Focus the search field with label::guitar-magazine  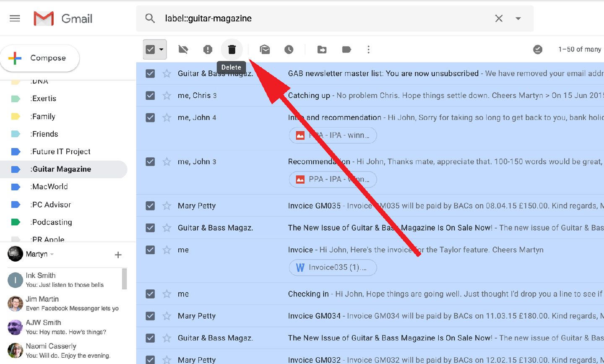pos(327,18)
